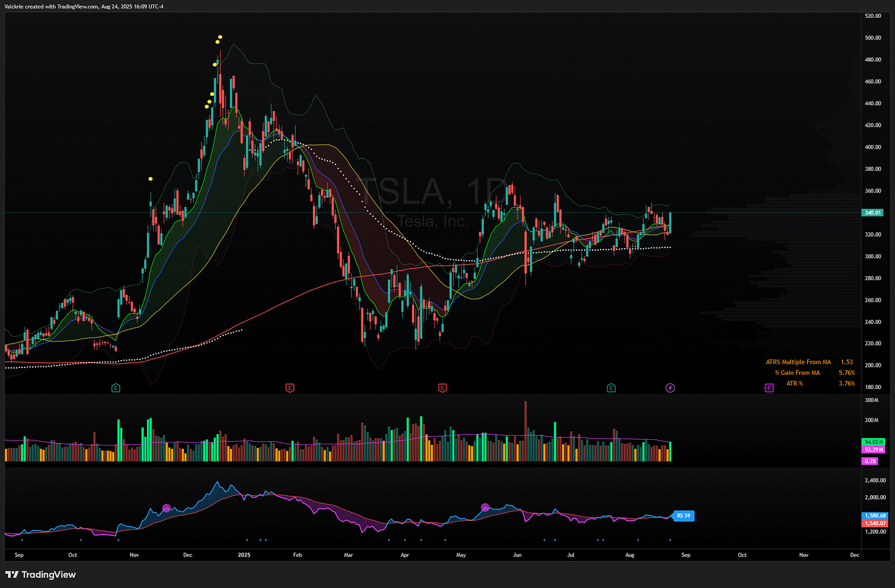Image resolution: width=895 pixels, height=588 pixels.
Task: Click the Jun label on time axis
Action: [517, 555]
